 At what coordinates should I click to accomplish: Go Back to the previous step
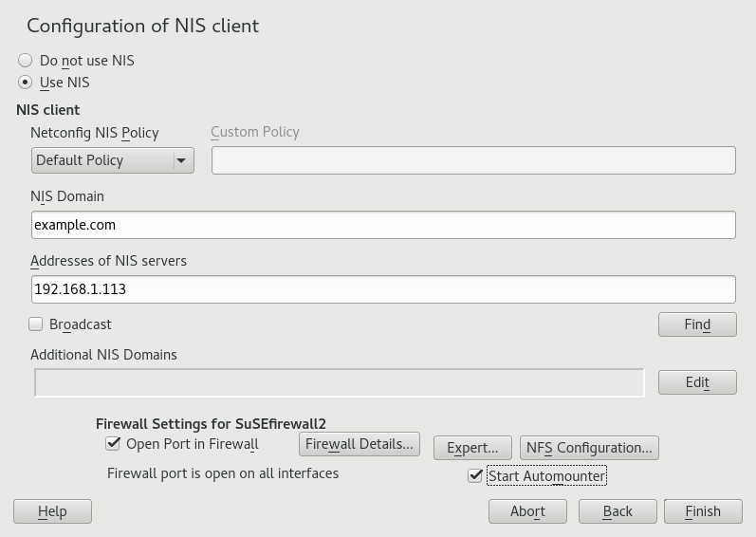click(x=618, y=511)
